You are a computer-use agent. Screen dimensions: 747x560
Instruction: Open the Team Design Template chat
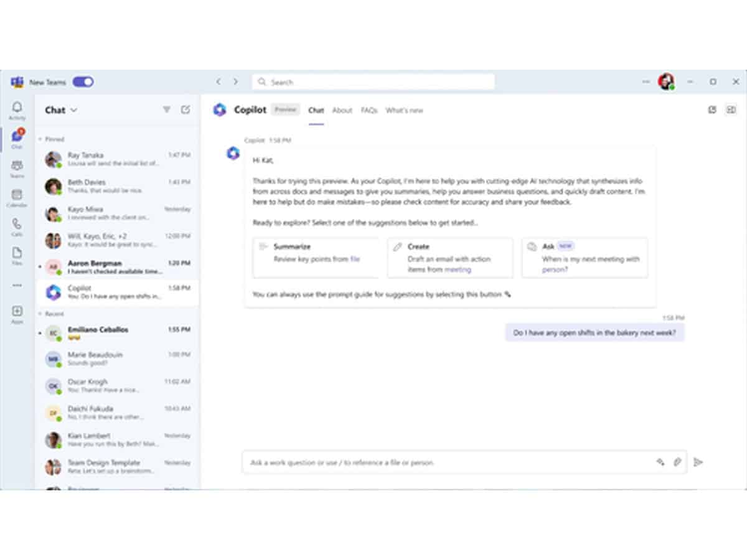[118, 467]
